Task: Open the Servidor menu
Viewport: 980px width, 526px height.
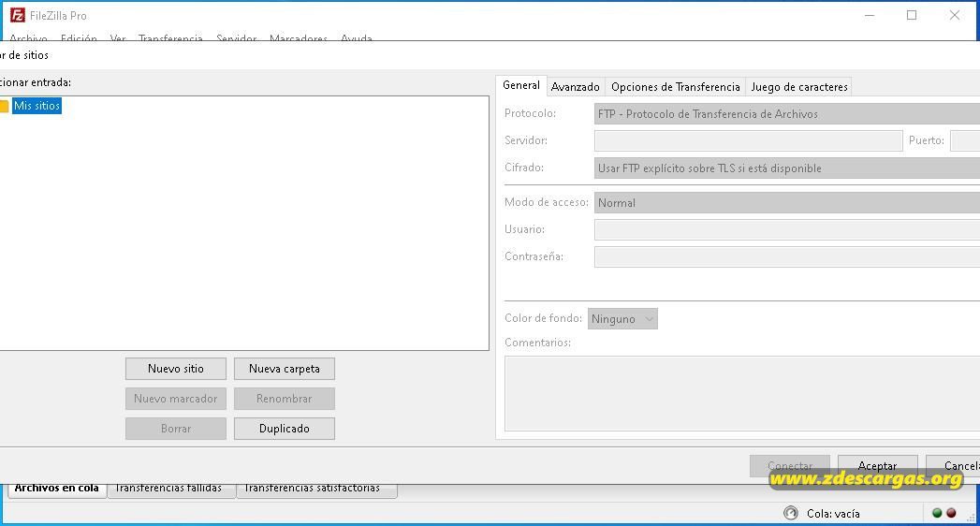Action: (236, 37)
